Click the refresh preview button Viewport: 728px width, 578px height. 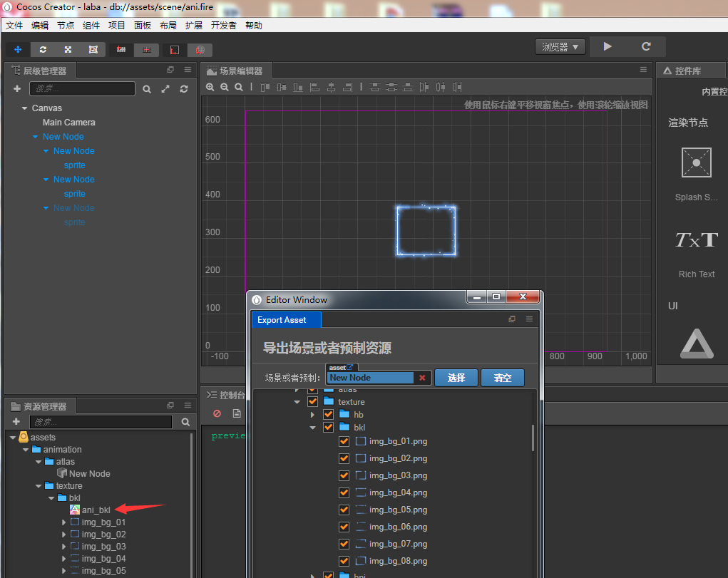(x=646, y=46)
